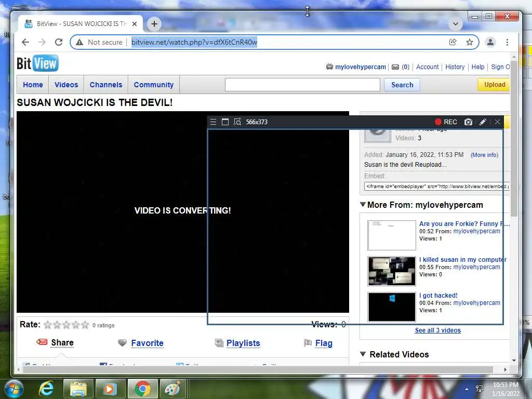
Task: Reload the BitView page
Action: (59, 42)
